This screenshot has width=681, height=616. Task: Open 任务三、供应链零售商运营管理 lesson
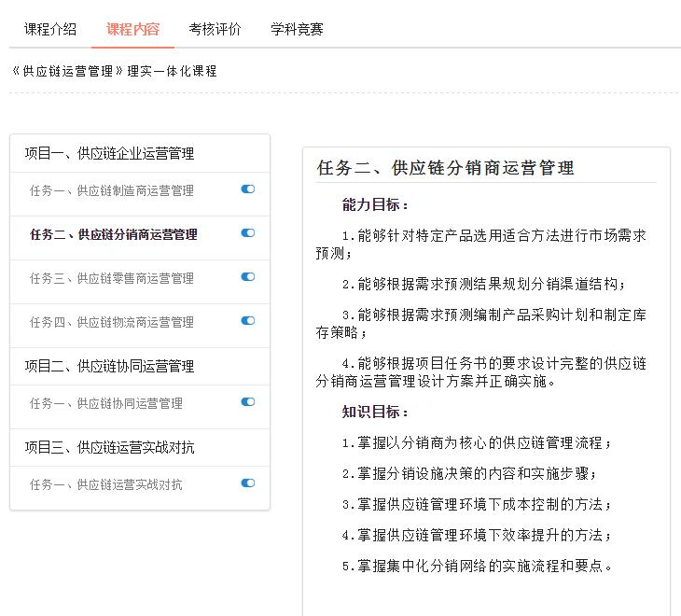112,278
